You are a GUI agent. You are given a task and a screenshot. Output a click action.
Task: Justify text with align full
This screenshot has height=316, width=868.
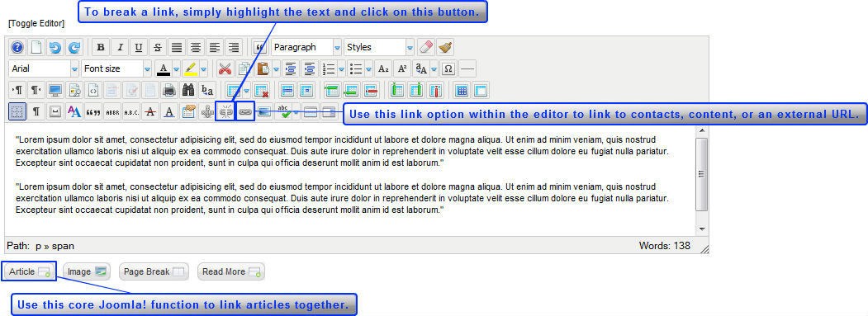coord(176,47)
